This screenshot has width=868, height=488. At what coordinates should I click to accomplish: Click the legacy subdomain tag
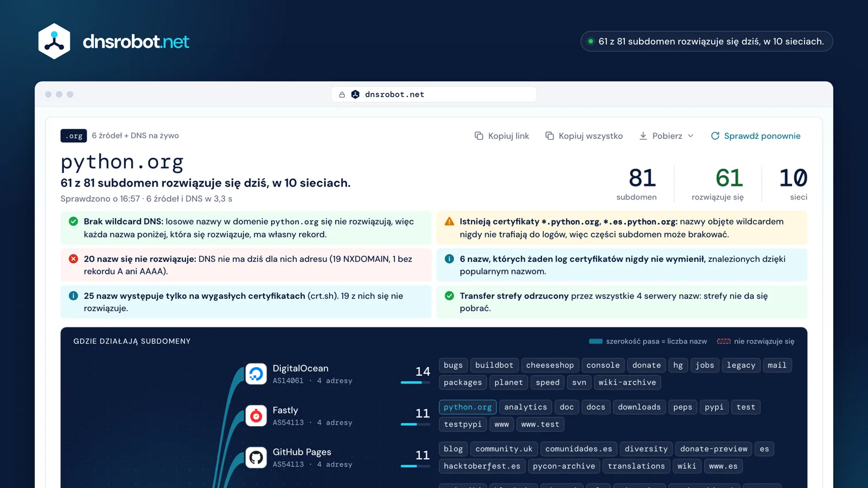click(x=741, y=365)
